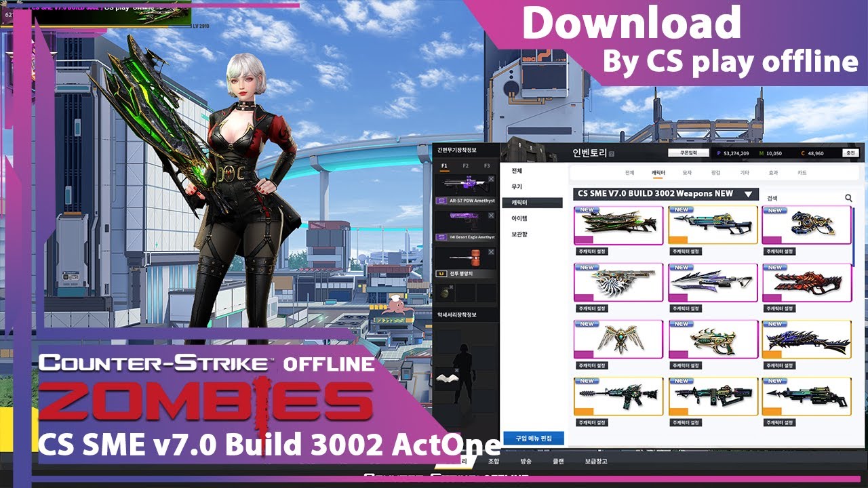Image resolution: width=868 pixels, height=488 pixels.
Task: Select the dark blue spiked long cannon card
Action: point(806,340)
